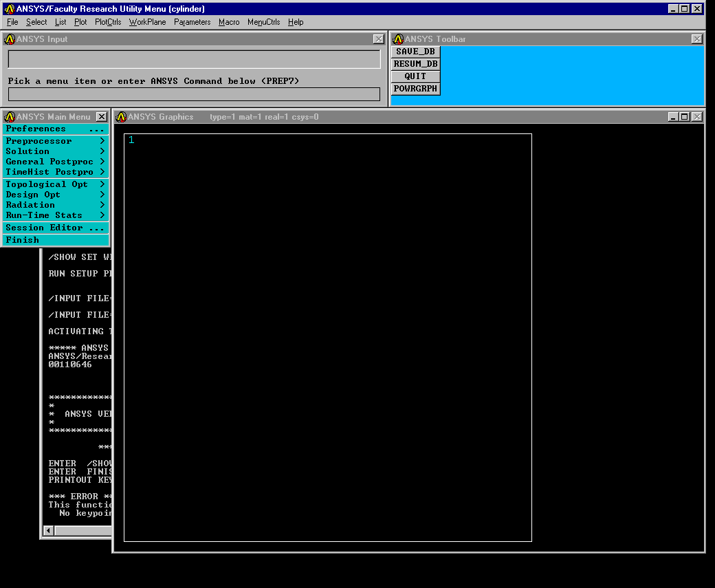Close the ANSYS Input window
Screen dimensions: 715x588
point(379,39)
